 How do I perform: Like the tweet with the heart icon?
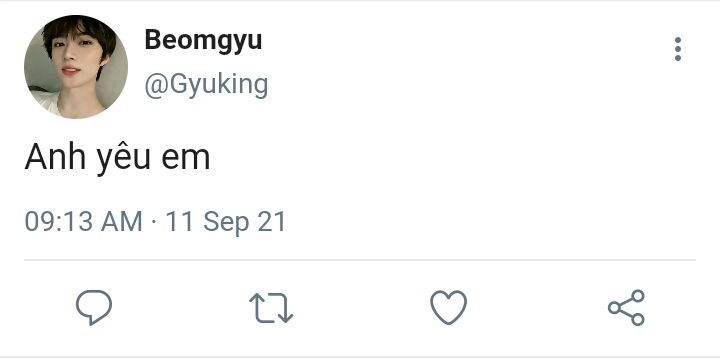click(x=449, y=307)
